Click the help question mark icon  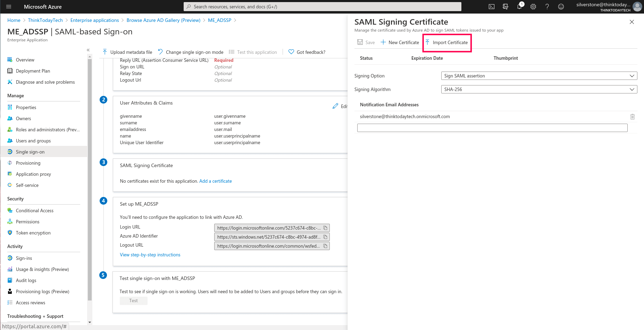click(x=547, y=7)
